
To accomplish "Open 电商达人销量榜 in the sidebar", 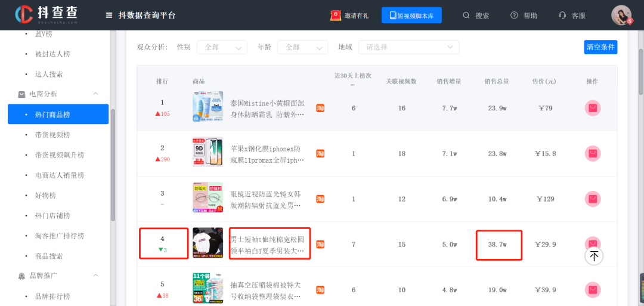I will pyautogui.click(x=60, y=175).
